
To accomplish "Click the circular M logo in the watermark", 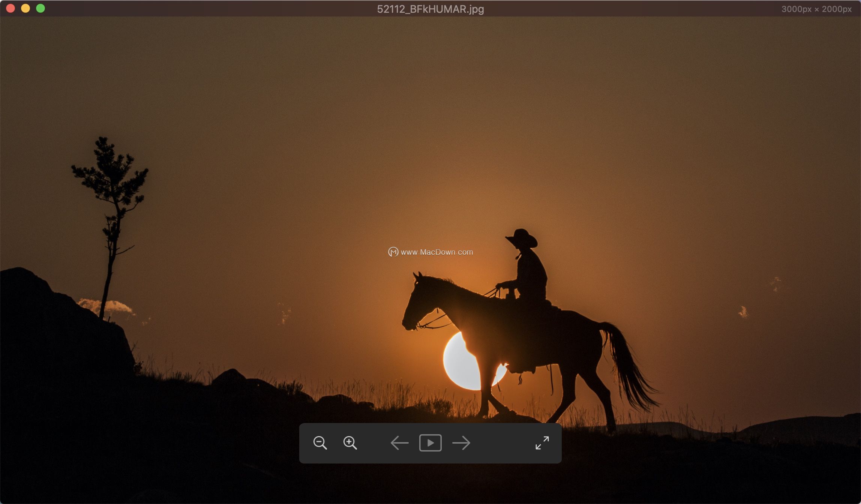I will [393, 252].
